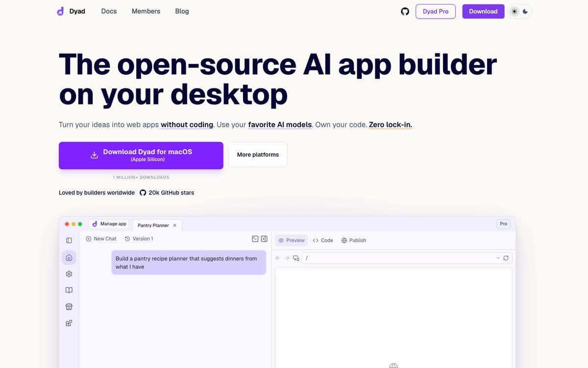Toggle the device preview mode icon
The height and width of the screenshot is (368, 588).
tap(296, 258)
